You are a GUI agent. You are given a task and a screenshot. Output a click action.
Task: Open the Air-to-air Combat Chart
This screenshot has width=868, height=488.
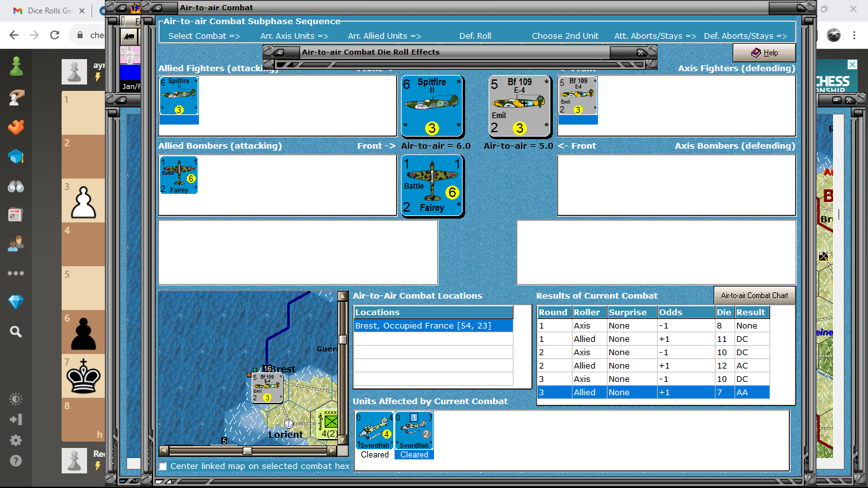pyautogui.click(x=754, y=295)
